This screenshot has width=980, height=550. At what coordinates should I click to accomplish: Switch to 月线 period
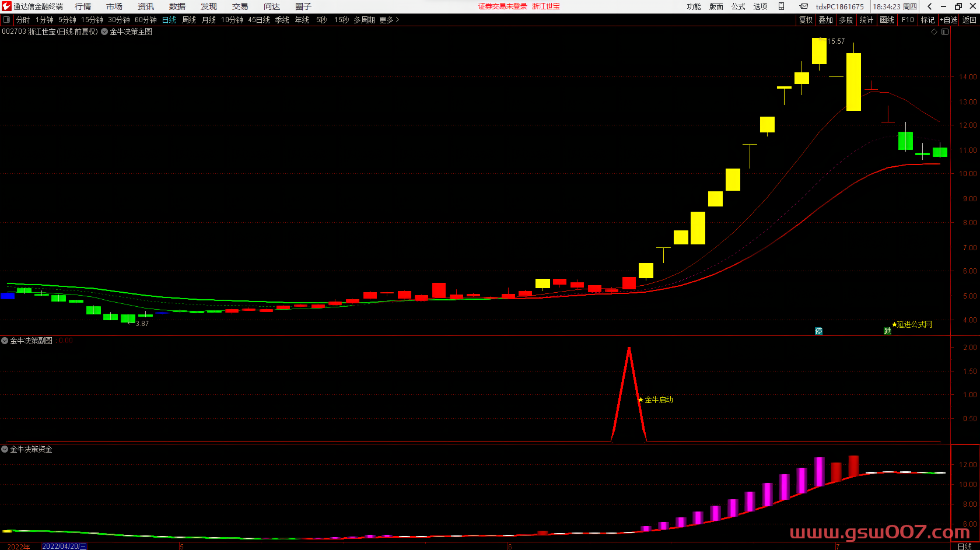click(209, 20)
